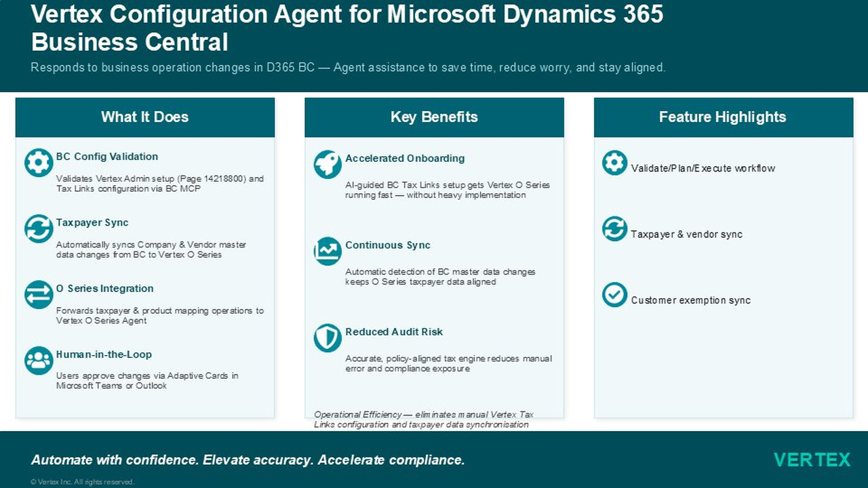The image size is (868, 488).
Task: Select the Key Benefits header
Action: pos(434,117)
